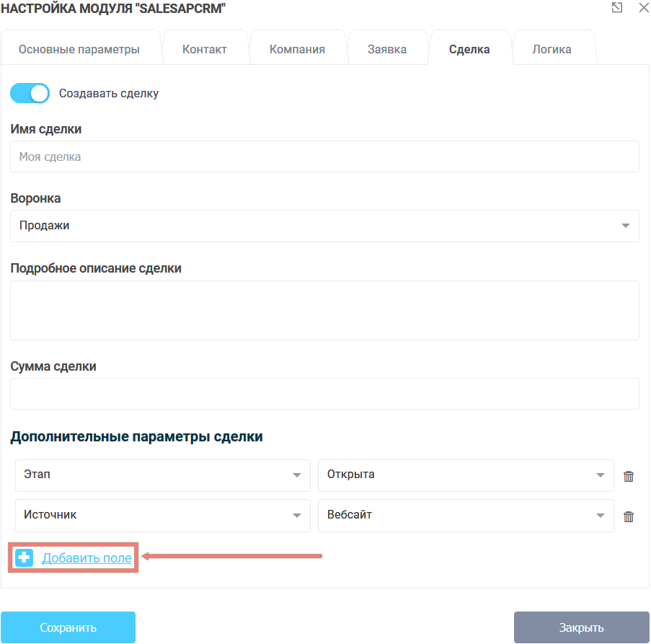Click the "Сохранить" button
Screen dimensions: 651x644
coord(68,627)
